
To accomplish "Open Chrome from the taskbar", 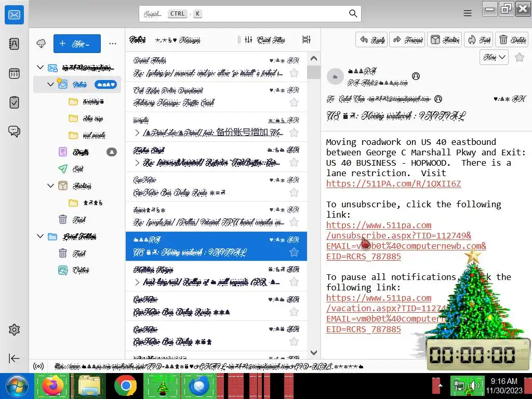I will 126,386.
